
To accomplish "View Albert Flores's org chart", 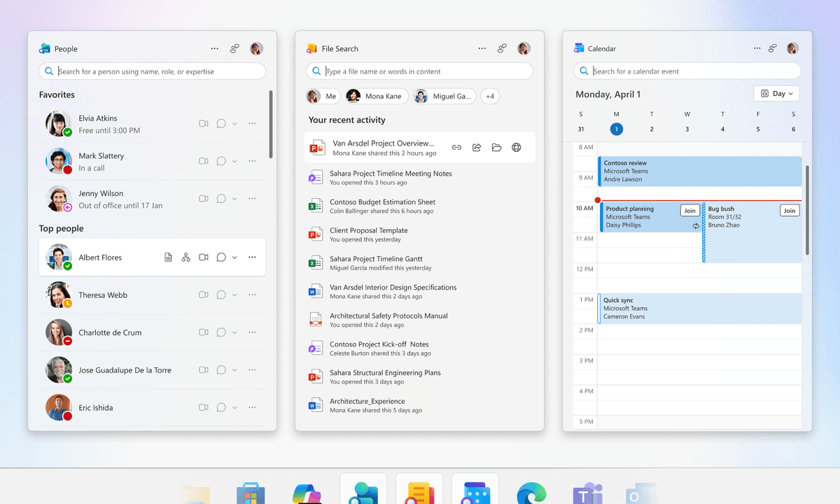I will click(x=185, y=257).
